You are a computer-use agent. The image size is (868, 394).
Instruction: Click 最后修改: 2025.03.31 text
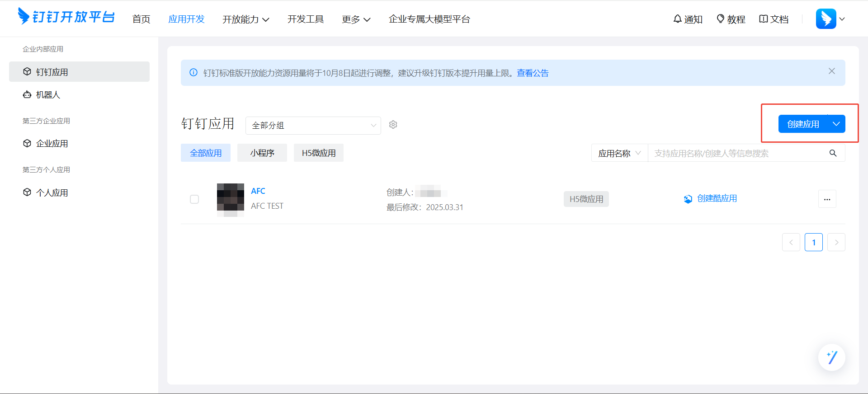(425, 207)
